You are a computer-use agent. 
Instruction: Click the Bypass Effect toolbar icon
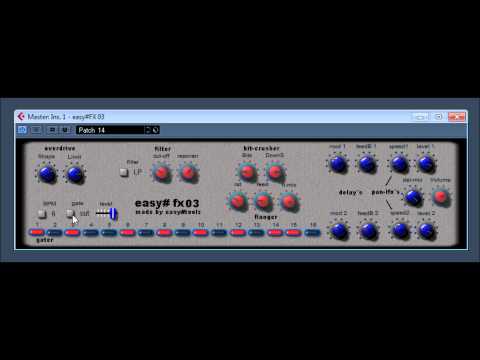(36, 130)
